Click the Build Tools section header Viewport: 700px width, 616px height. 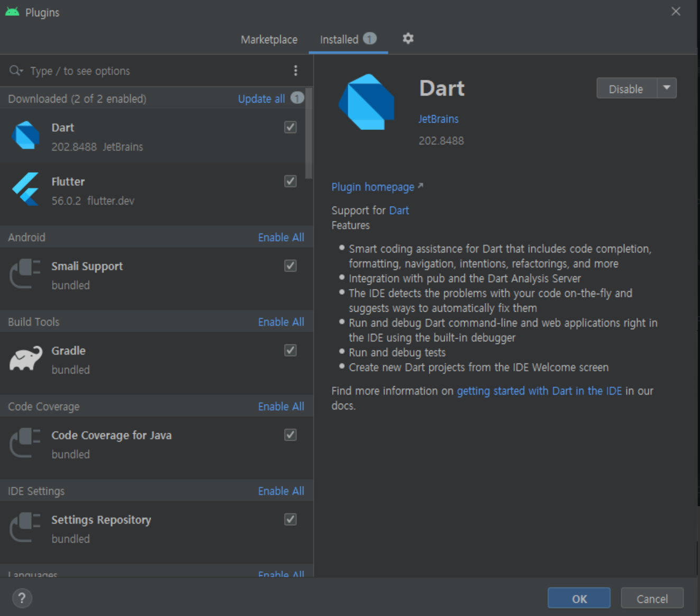tap(33, 322)
